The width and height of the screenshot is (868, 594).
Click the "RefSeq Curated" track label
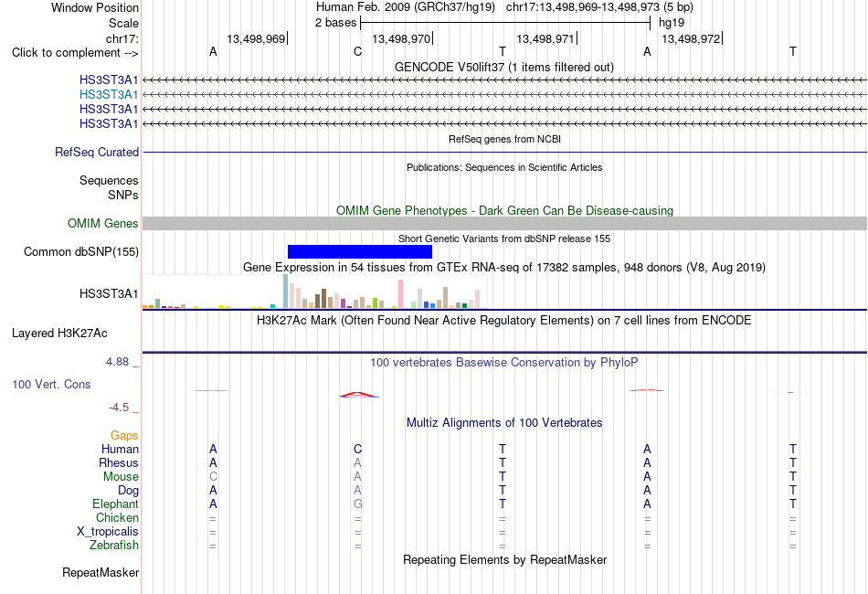(x=97, y=153)
